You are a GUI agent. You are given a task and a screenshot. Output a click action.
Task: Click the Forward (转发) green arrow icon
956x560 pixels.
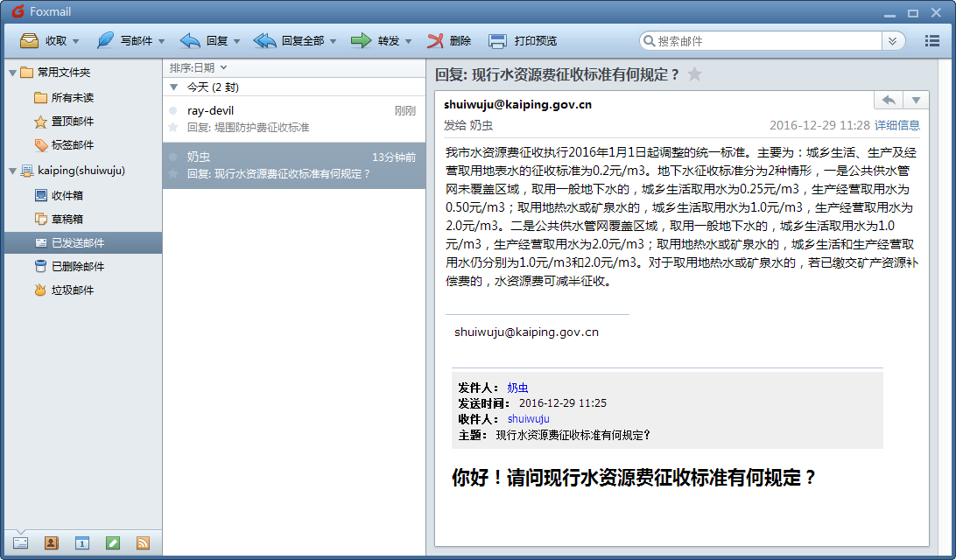coord(361,41)
